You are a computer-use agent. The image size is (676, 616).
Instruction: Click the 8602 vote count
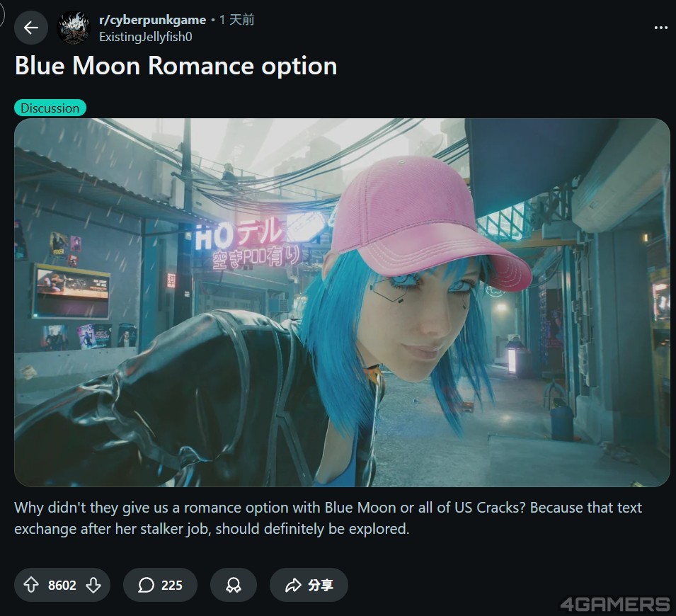coord(62,586)
